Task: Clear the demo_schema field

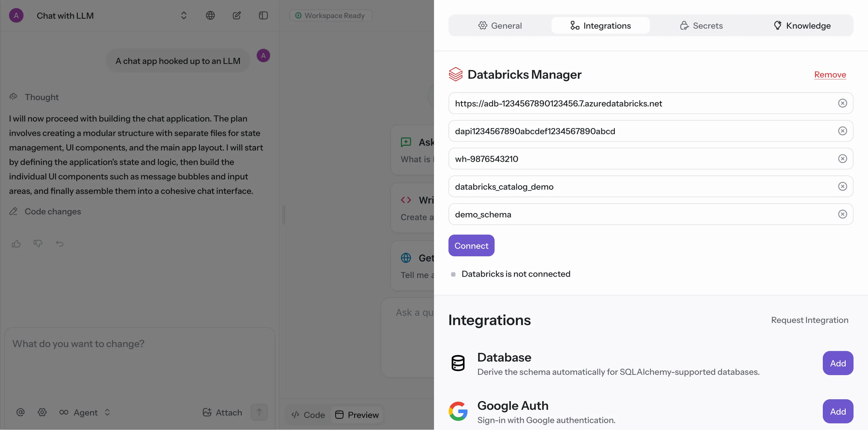Action: click(842, 214)
